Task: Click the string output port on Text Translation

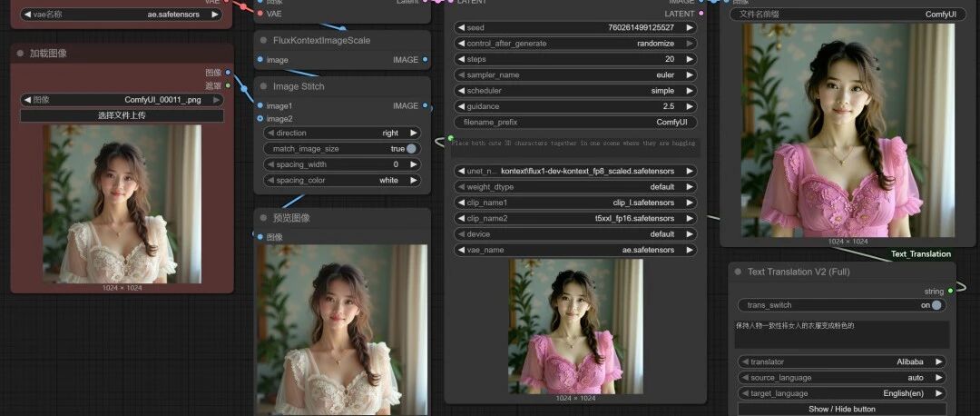Action: [950, 291]
